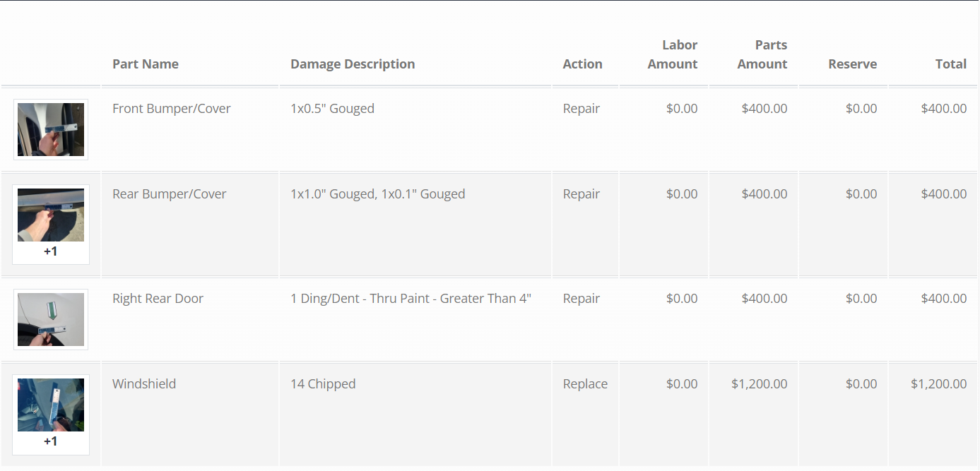
Task: Select the Rear Bumper/Cover part name
Action: click(170, 194)
